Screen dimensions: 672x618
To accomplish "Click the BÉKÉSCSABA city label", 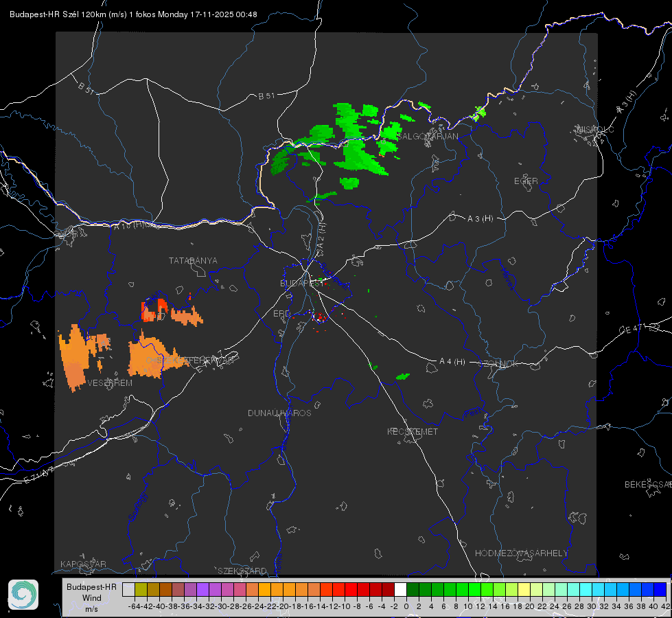I will 648,484.
